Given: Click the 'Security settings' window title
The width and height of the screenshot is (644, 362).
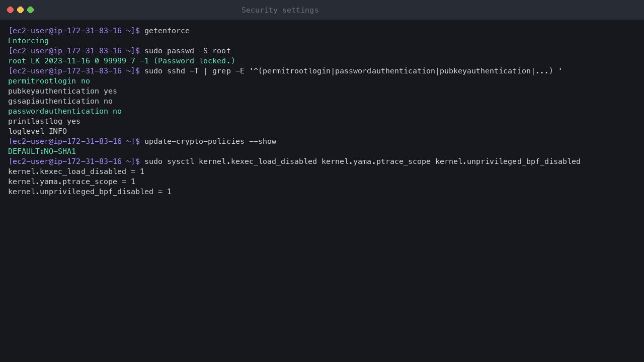Looking at the screenshot, I should point(280,10).
